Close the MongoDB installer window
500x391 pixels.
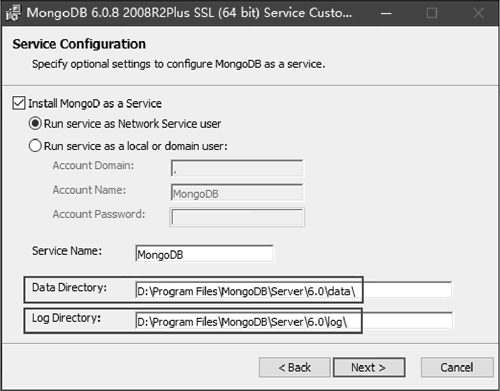click(x=478, y=13)
